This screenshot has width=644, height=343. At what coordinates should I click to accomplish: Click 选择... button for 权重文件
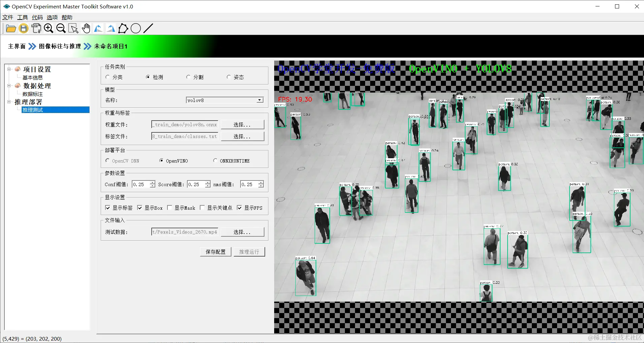242,125
